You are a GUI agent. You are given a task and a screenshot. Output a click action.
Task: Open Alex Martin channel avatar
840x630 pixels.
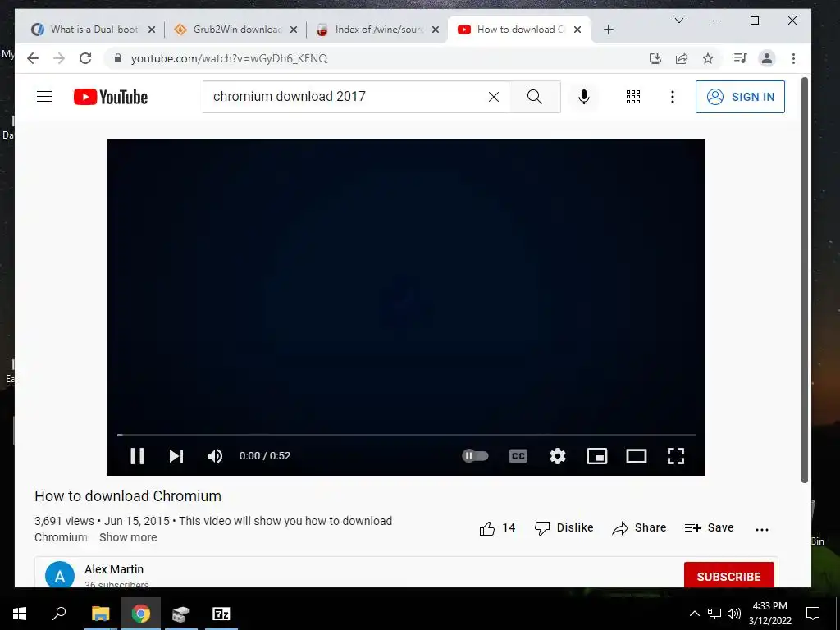point(59,574)
